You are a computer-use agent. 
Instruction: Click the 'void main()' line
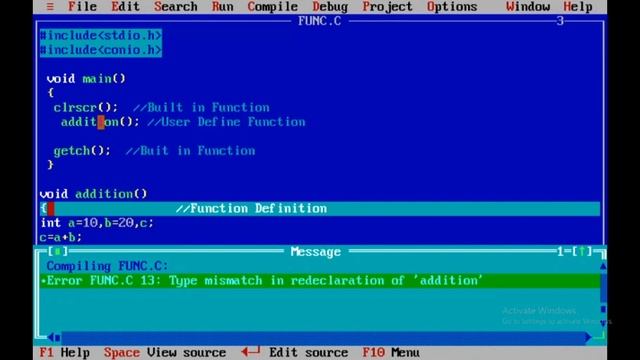point(86,78)
